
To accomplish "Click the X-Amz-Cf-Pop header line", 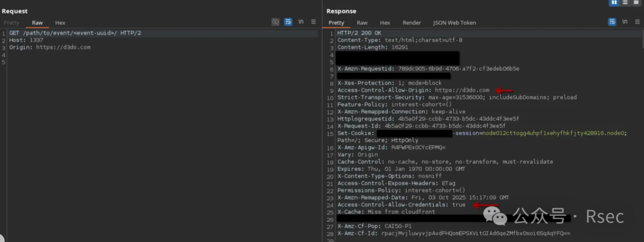I will click(x=374, y=226).
